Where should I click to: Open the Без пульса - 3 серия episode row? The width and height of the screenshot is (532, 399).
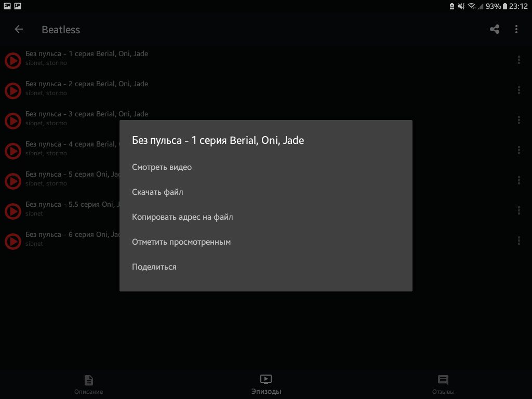[266, 120]
